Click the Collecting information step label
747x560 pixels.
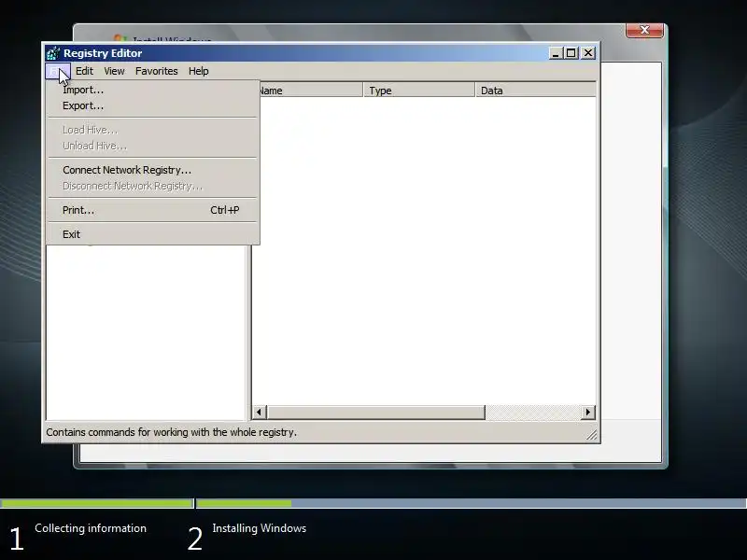click(91, 528)
